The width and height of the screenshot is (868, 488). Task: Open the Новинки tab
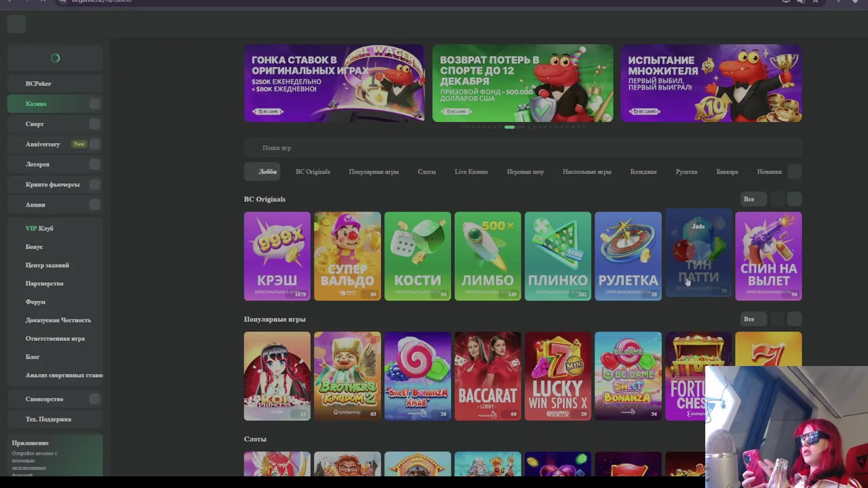point(769,171)
